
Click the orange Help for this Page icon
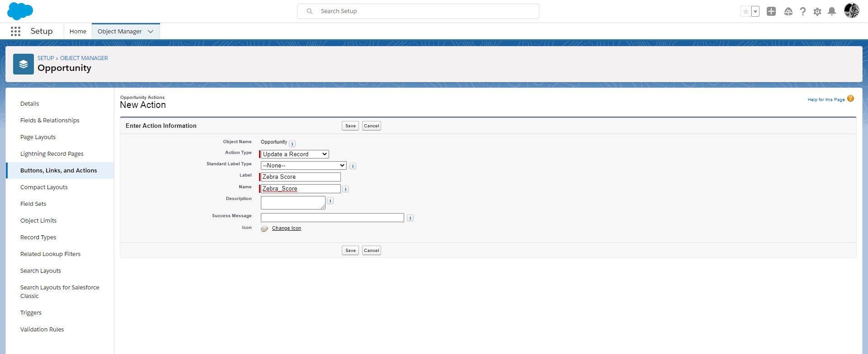tap(850, 98)
